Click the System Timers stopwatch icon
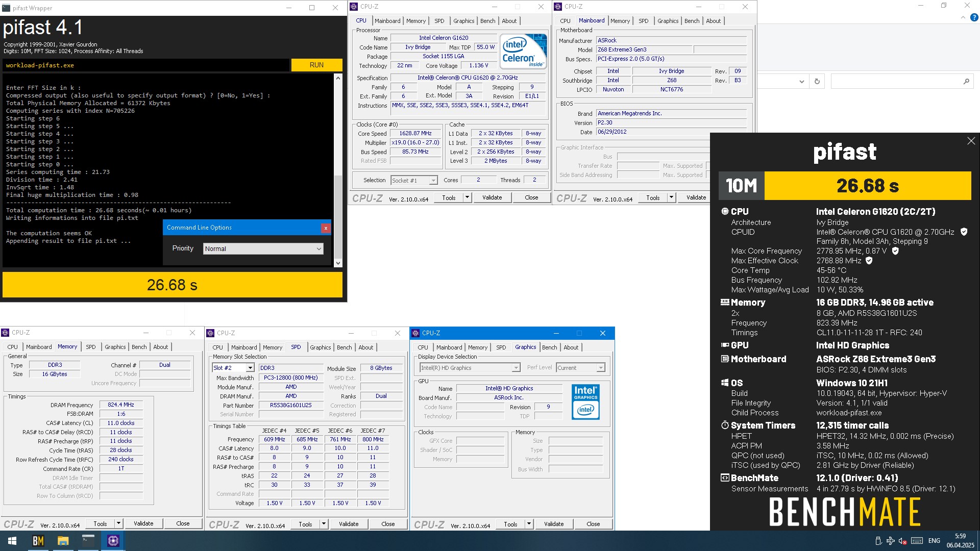This screenshot has width=980, height=551. [725, 425]
